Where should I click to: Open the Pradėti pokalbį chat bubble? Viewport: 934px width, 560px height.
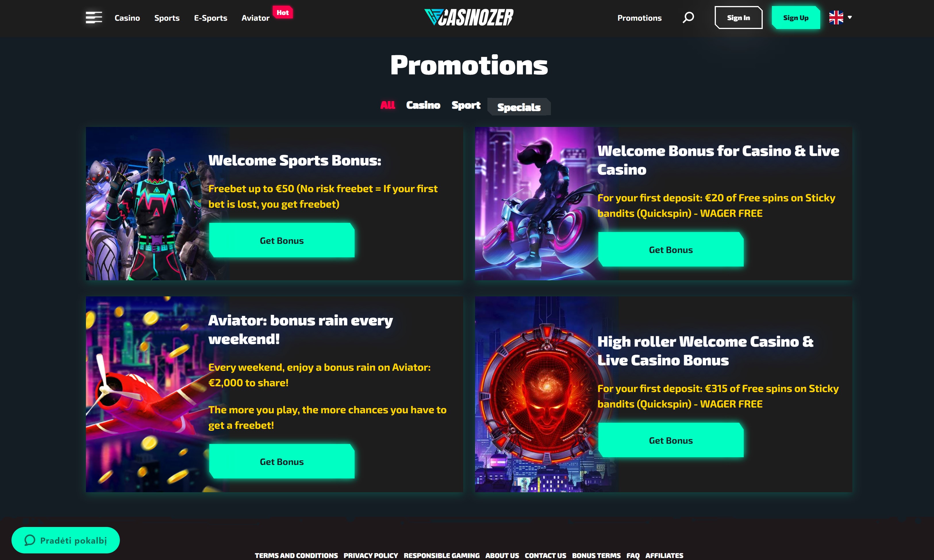tap(66, 540)
